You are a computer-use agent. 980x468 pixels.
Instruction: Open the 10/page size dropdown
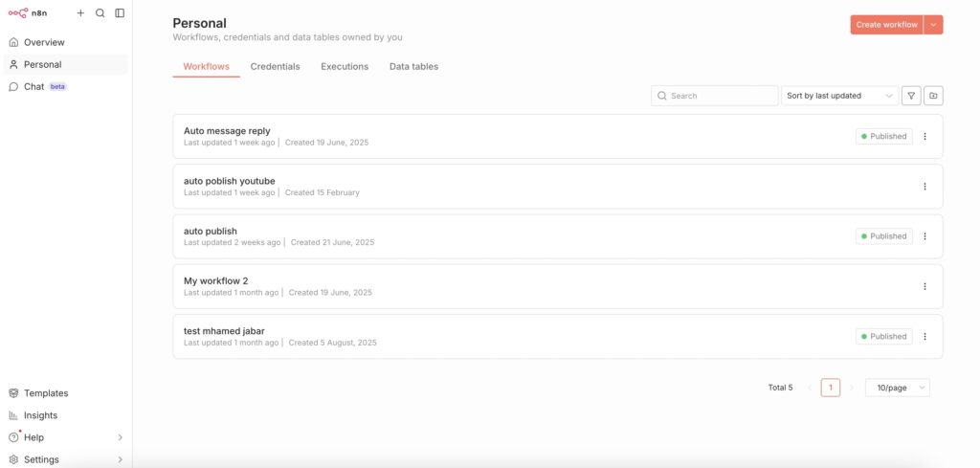897,388
